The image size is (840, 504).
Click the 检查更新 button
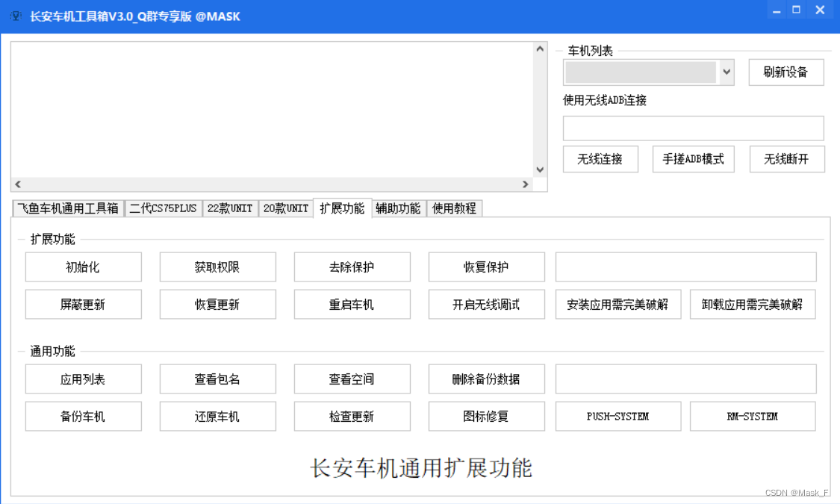[352, 416]
